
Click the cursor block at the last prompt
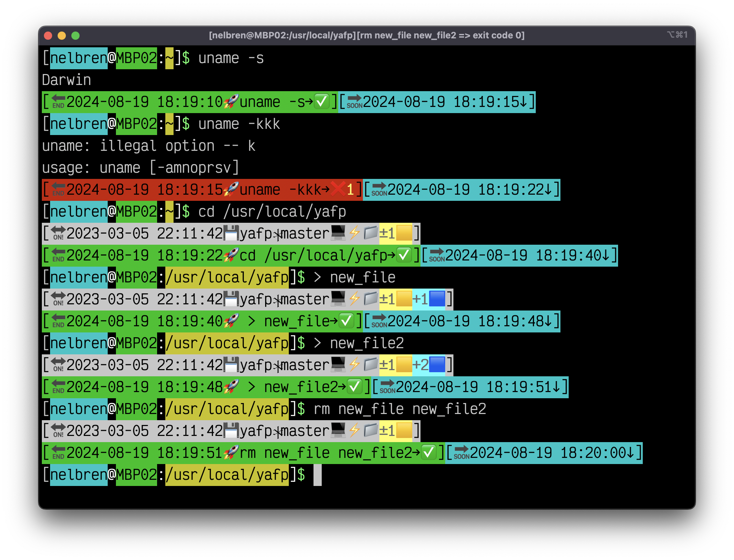(x=318, y=475)
